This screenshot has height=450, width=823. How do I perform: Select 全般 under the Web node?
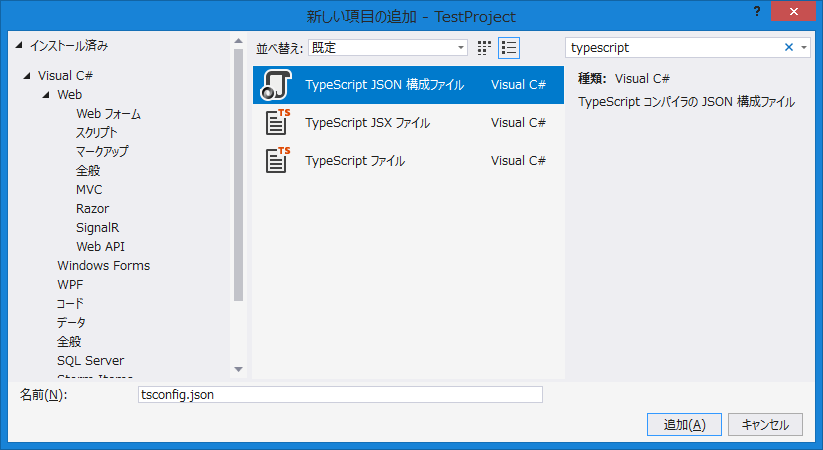pos(88,171)
